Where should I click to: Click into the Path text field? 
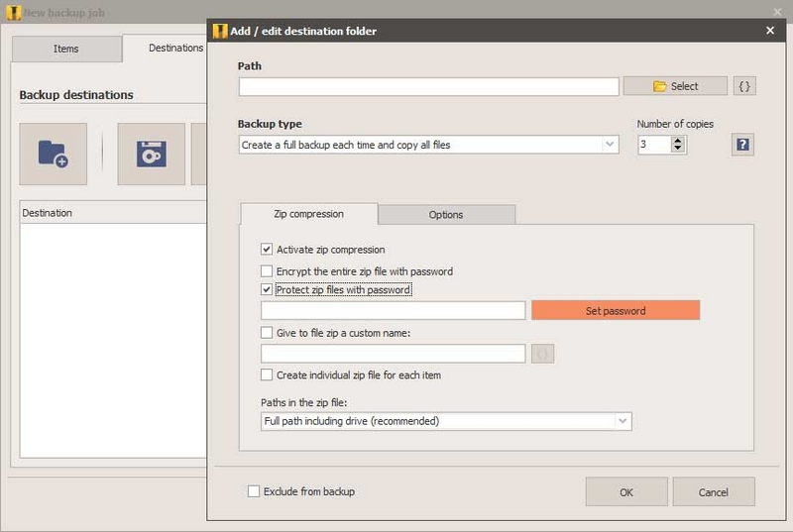(429, 86)
